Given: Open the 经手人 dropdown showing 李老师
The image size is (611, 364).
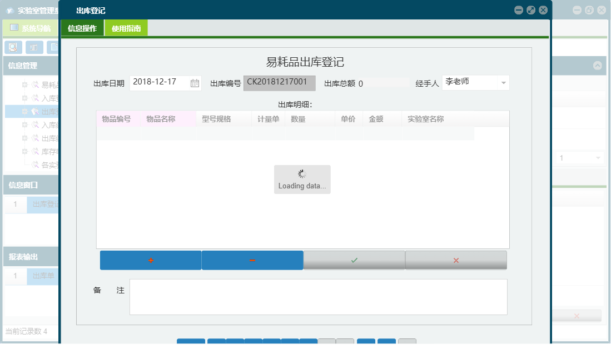Looking at the screenshot, I should (504, 82).
